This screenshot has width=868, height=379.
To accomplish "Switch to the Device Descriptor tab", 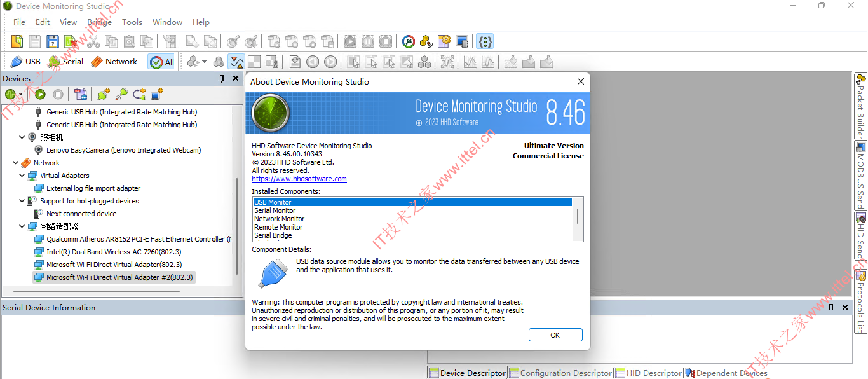I will (x=468, y=373).
